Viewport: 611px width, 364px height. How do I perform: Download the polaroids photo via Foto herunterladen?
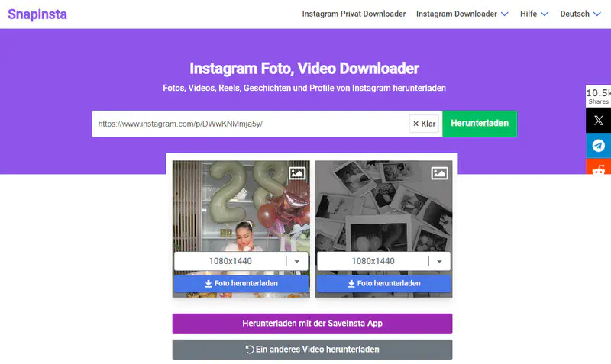coord(384,283)
